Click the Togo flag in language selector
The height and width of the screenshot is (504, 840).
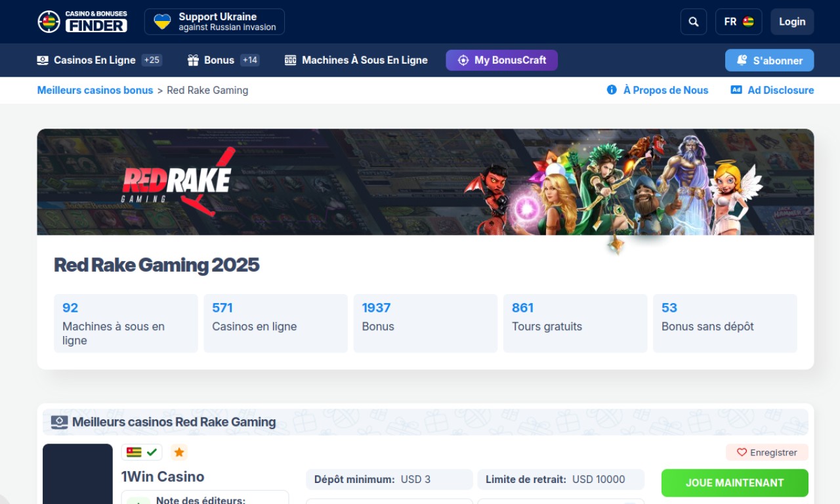pyautogui.click(x=748, y=22)
